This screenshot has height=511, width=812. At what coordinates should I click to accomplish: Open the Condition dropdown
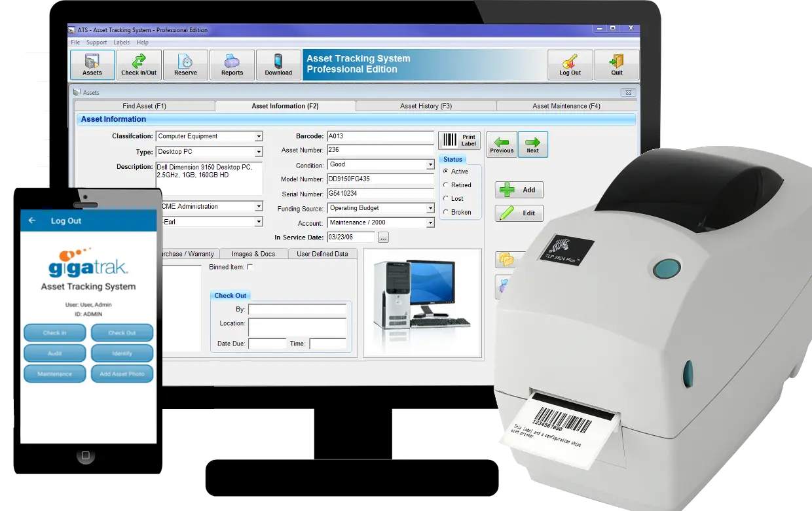point(430,165)
